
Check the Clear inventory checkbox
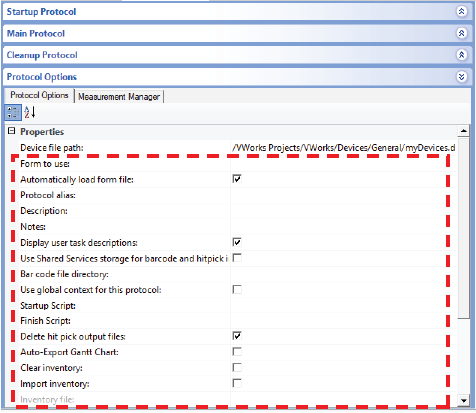click(237, 367)
